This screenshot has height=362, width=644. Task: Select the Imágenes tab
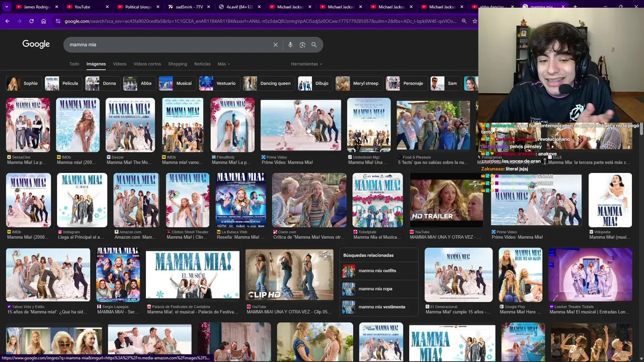(96, 64)
